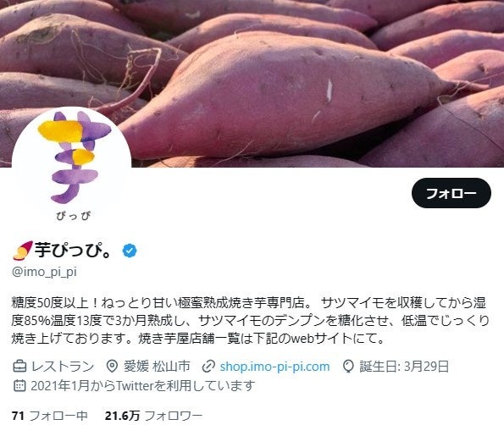504x425 pixels.
Task: View the 71 フォロー中 following list
Action: 50,416
